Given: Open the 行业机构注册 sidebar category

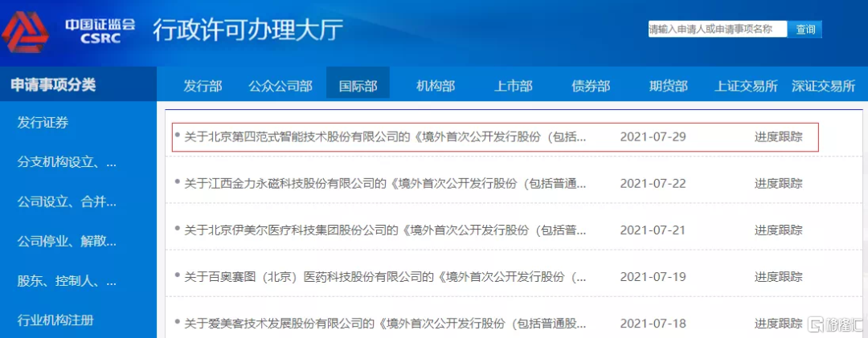Looking at the screenshot, I should pyautogui.click(x=55, y=320).
